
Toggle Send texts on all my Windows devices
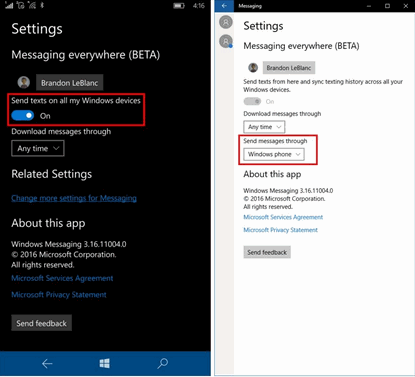pos(22,116)
